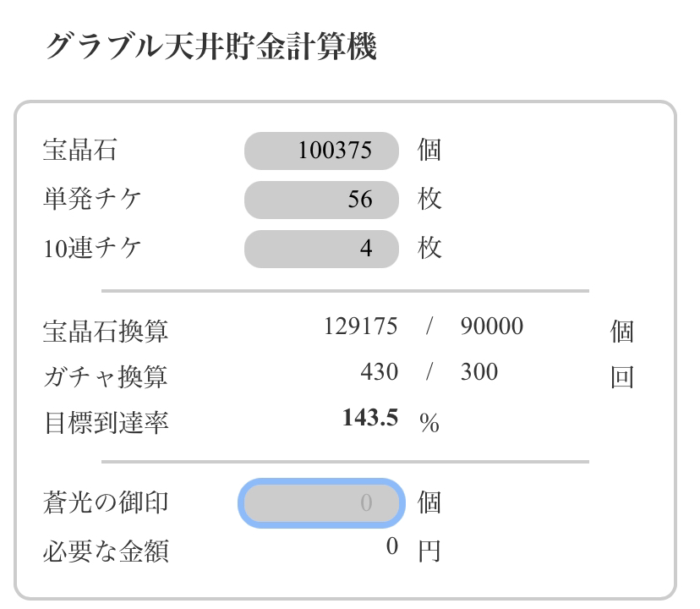This screenshot has width=700, height=609.
Task: Click the 必要な金額 label
Action: tap(106, 551)
